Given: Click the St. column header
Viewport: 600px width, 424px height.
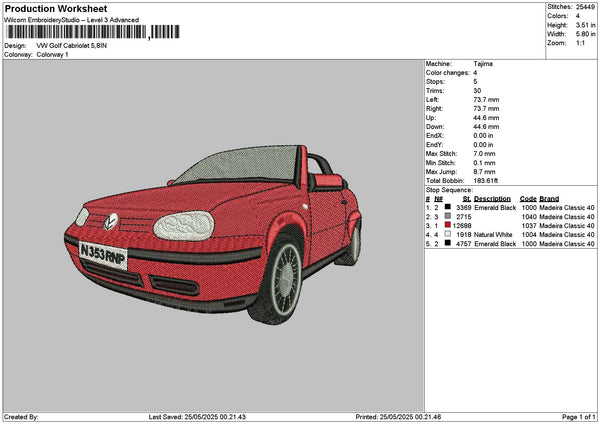Looking at the screenshot, I should click(467, 199).
